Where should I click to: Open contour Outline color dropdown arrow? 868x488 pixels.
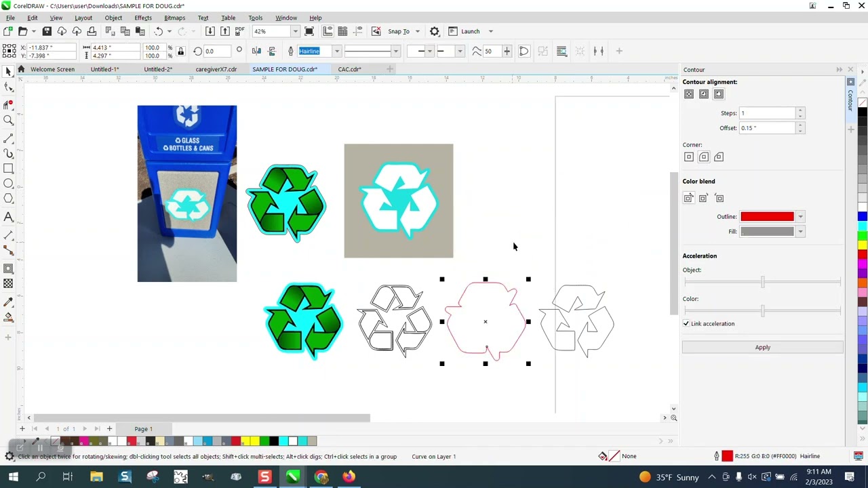[800, 217]
